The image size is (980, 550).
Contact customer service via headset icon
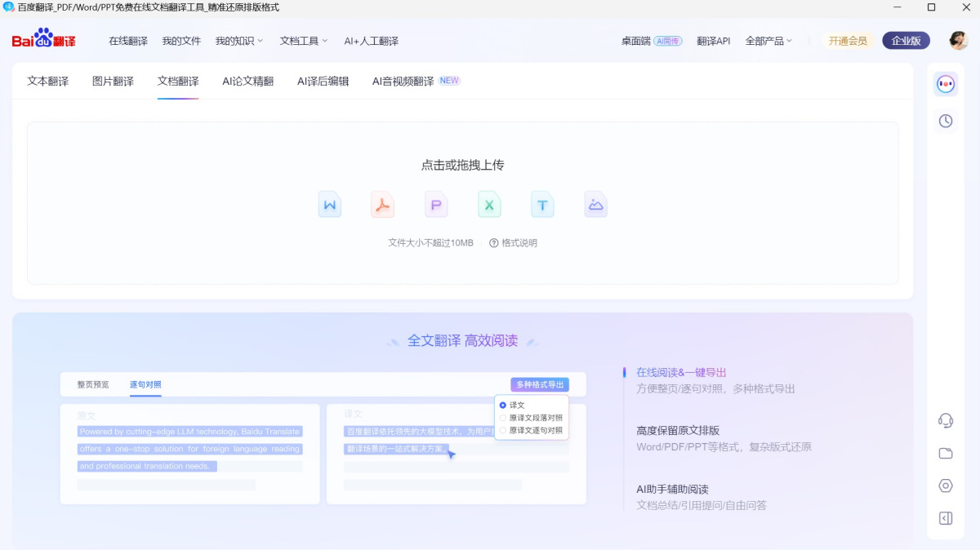click(945, 420)
